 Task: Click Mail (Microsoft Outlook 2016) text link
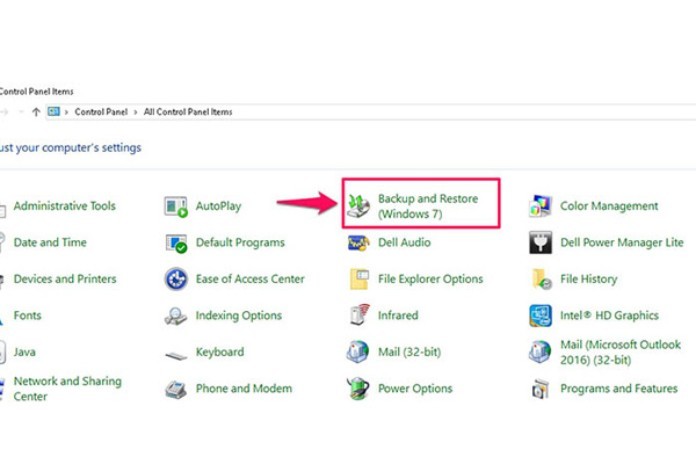click(x=621, y=352)
